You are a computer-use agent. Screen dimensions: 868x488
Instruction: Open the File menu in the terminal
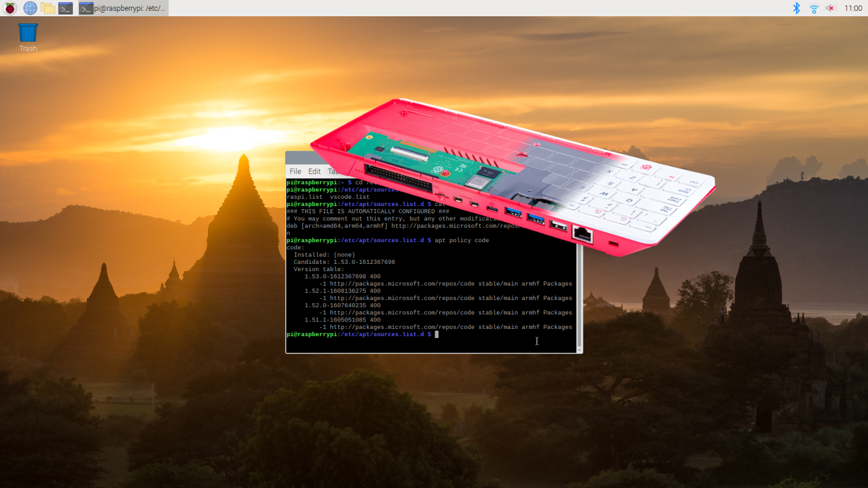click(x=295, y=171)
